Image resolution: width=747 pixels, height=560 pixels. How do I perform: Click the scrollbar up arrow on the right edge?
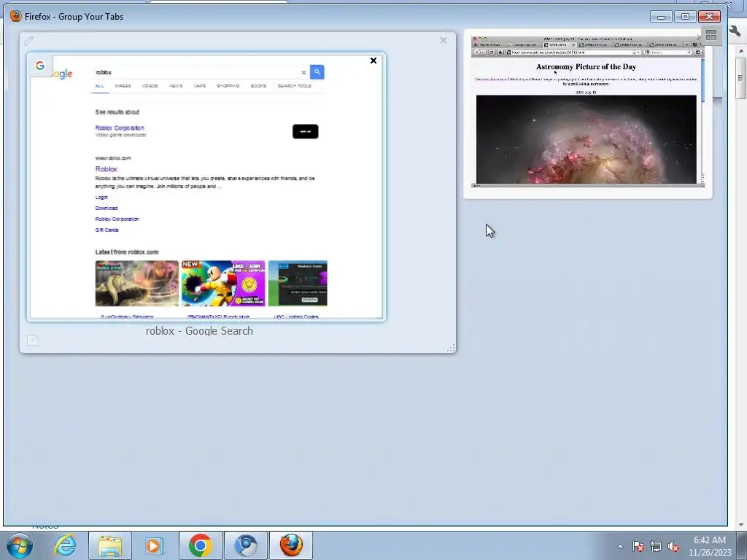(x=741, y=50)
